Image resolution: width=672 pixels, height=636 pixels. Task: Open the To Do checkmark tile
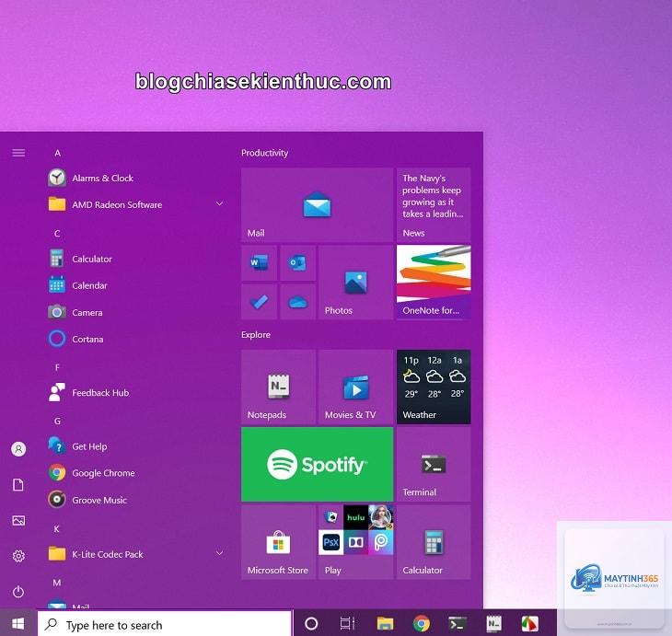click(260, 302)
